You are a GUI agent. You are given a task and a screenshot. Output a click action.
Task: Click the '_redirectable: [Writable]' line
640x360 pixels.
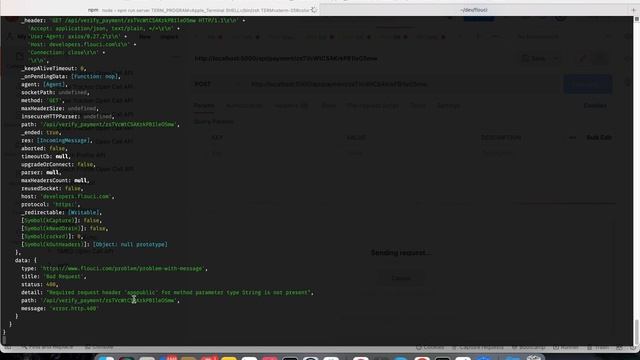61,212
